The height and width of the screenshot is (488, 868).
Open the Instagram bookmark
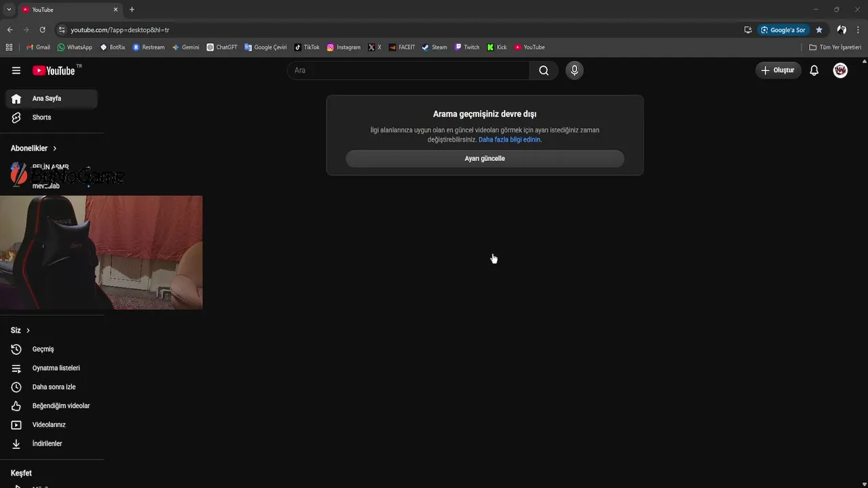[344, 47]
